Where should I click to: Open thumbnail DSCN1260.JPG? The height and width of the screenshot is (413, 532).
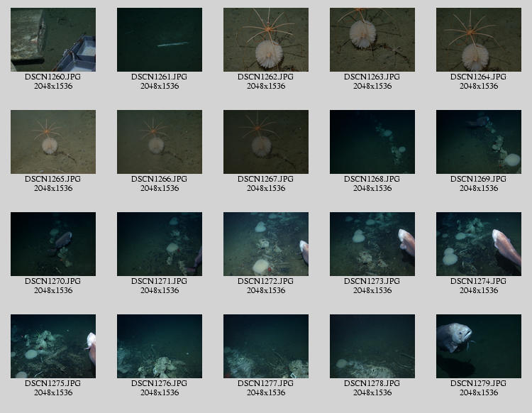tap(53, 40)
